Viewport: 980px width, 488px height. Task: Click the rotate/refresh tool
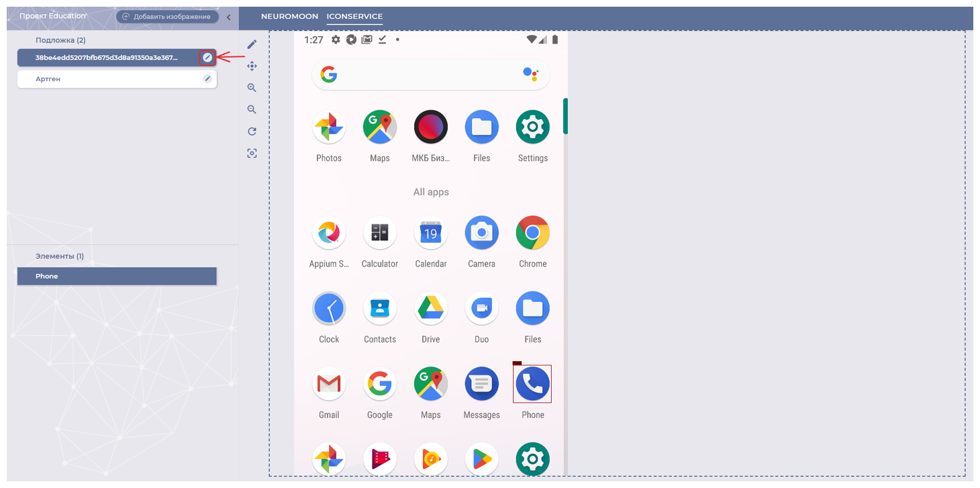click(x=252, y=132)
